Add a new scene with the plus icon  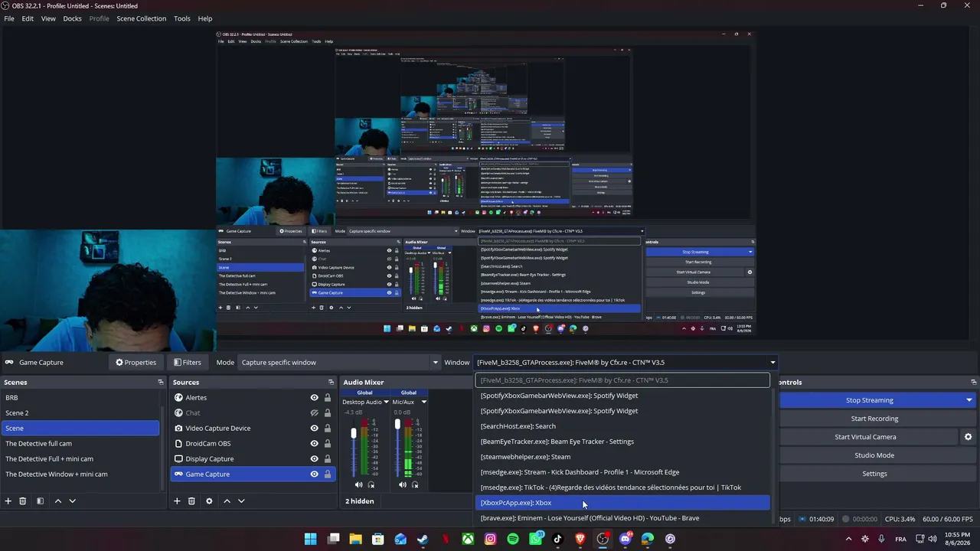pyautogui.click(x=8, y=501)
